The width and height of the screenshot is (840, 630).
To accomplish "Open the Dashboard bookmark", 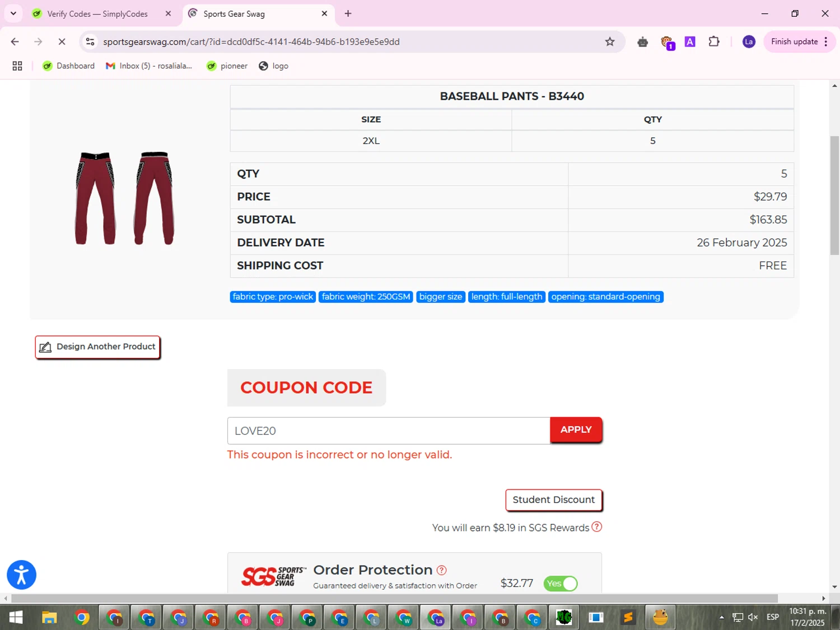I will (x=69, y=66).
